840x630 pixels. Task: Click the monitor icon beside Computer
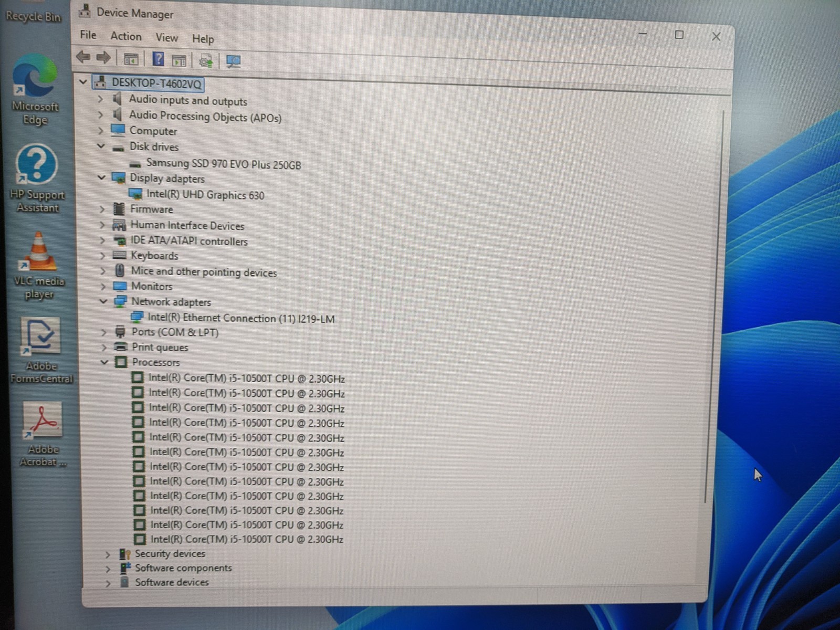click(118, 130)
